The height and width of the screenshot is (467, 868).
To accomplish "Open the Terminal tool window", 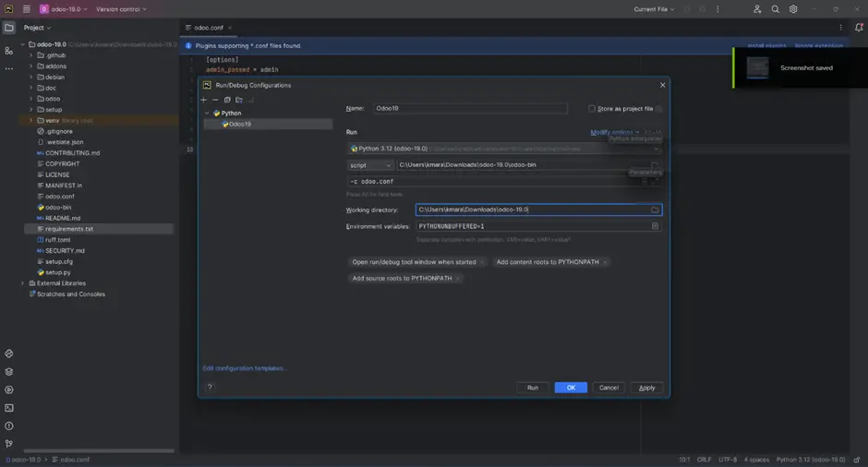I will pos(9,408).
